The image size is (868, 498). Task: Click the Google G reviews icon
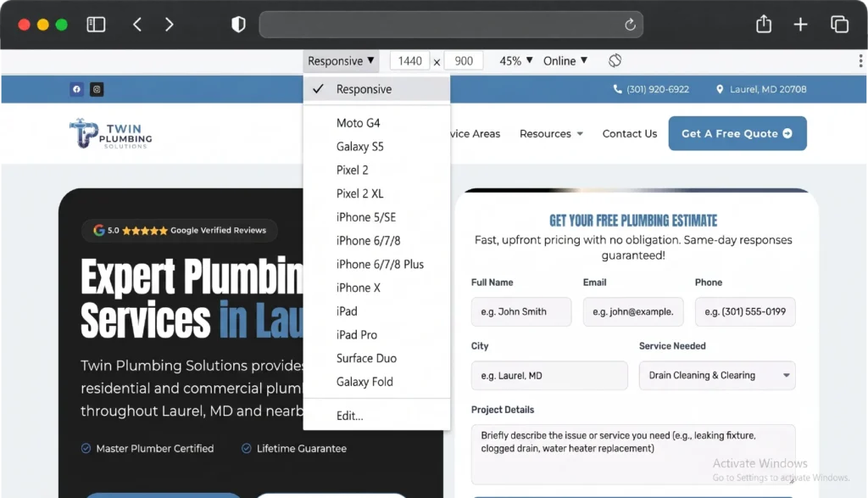tap(99, 231)
